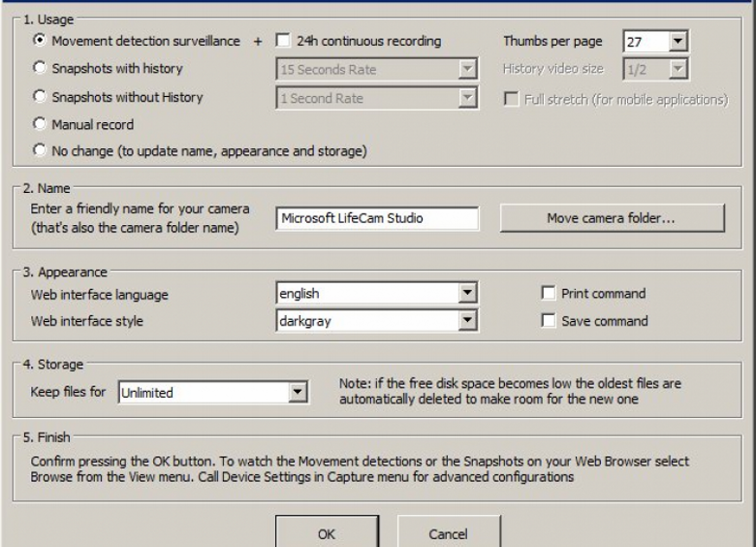The image size is (756, 547).
Task: Click Enter a friendly name label
Action: point(140,218)
